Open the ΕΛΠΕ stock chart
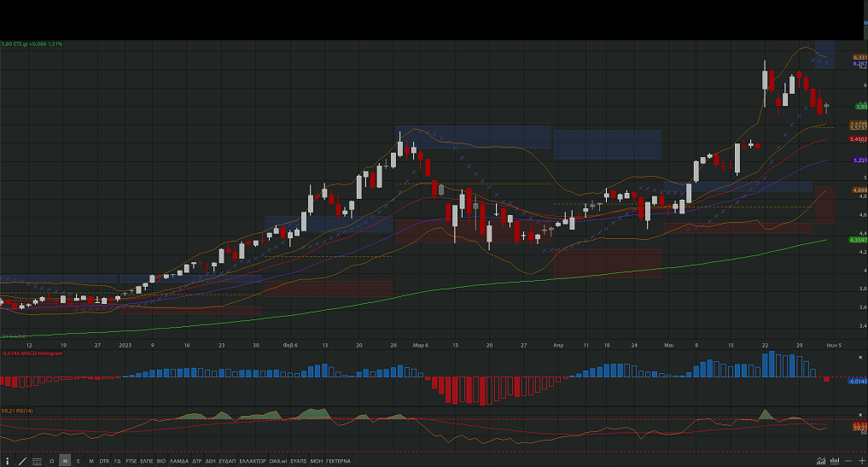 point(147,461)
